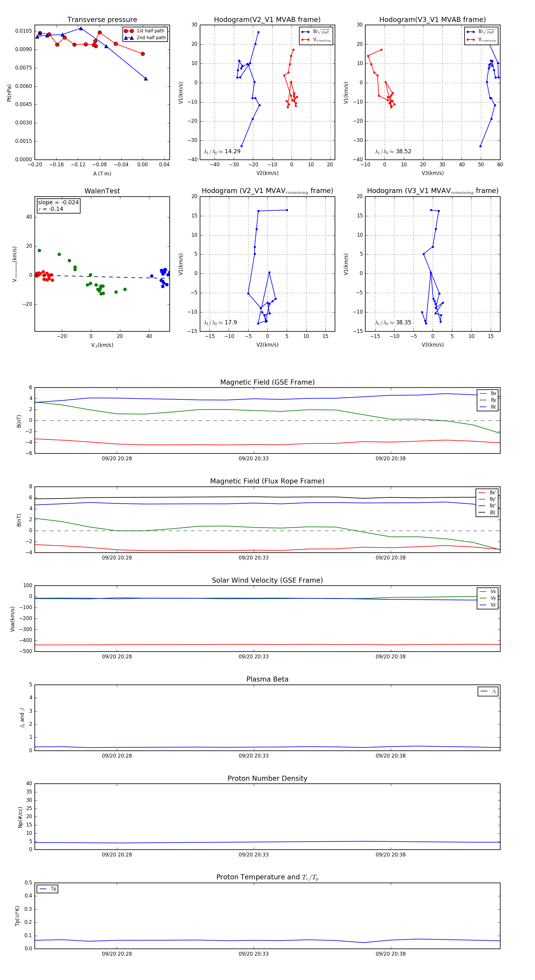Click "09/20 20:33" tick under Flux Rope Frame plot
Screen dimensions: 535x980
pyautogui.click(x=254, y=558)
